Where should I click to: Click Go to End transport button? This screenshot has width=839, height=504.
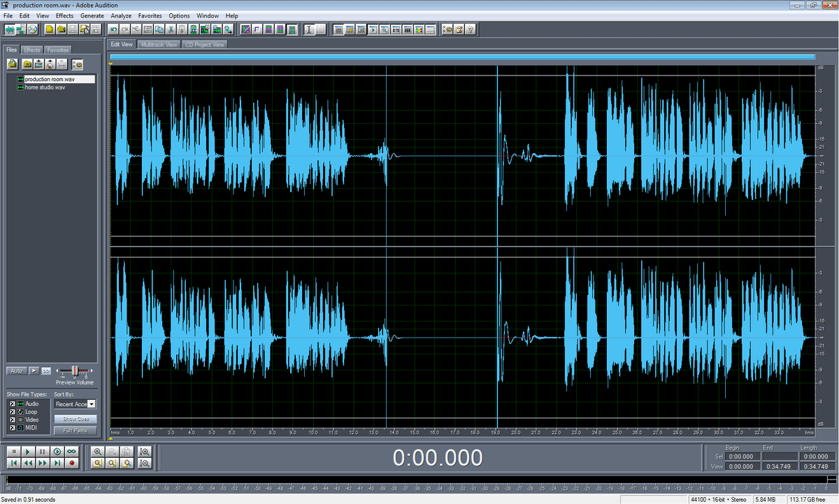tap(57, 463)
